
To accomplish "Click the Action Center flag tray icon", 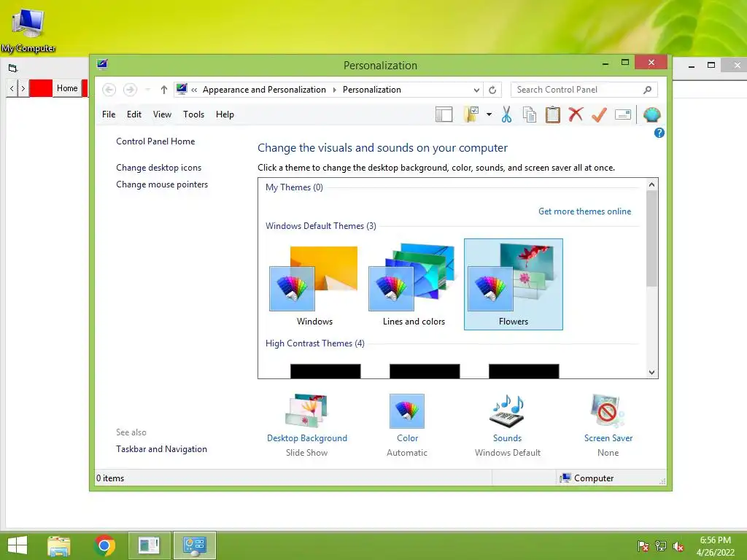I will click(x=643, y=546).
